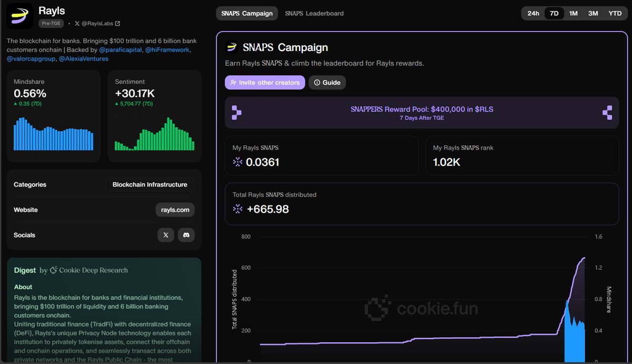Screen dimensions: 632x364
Task: Click the Rayls project logo
Action: [x=20, y=16]
